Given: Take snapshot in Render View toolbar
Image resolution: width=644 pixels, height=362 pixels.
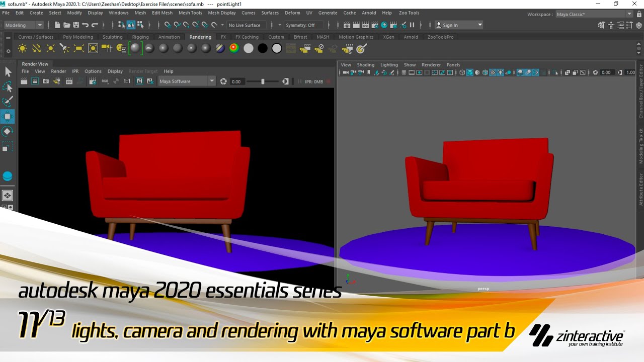Looking at the screenshot, I should pyautogui.click(x=46, y=81).
